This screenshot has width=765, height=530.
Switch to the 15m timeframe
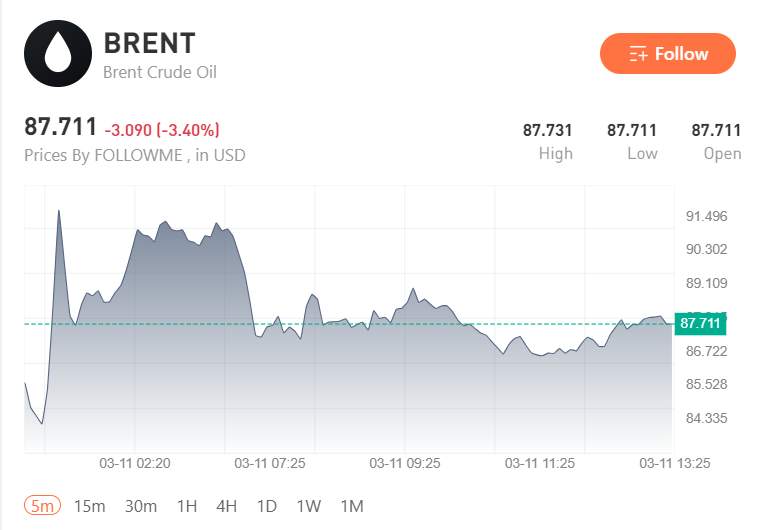89,506
